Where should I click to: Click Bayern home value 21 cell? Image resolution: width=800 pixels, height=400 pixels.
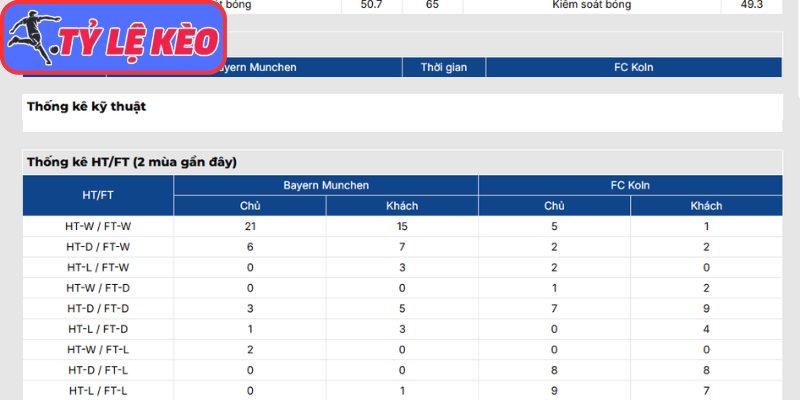tap(250, 227)
